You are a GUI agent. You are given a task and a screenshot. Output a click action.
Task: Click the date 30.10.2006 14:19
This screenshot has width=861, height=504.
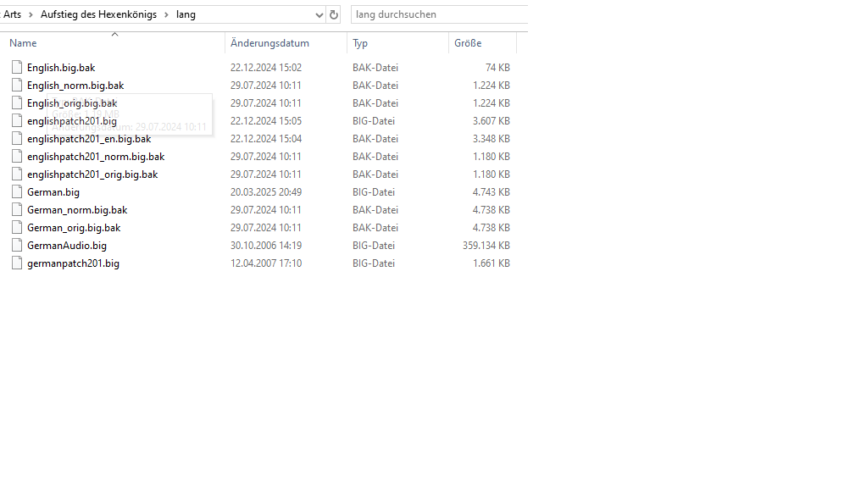(x=266, y=246)
